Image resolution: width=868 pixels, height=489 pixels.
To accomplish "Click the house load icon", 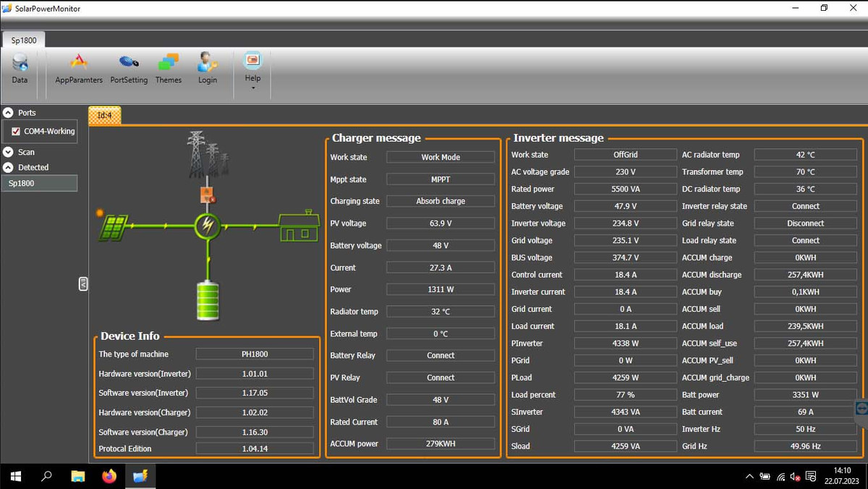I will click(299, 226).
